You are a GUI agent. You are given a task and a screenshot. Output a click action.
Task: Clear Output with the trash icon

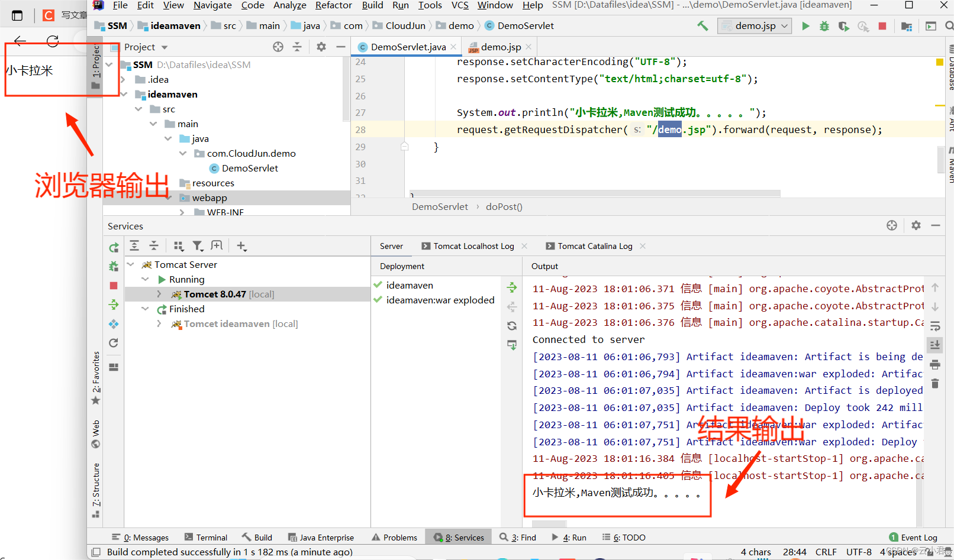click(x=935, y=383)
